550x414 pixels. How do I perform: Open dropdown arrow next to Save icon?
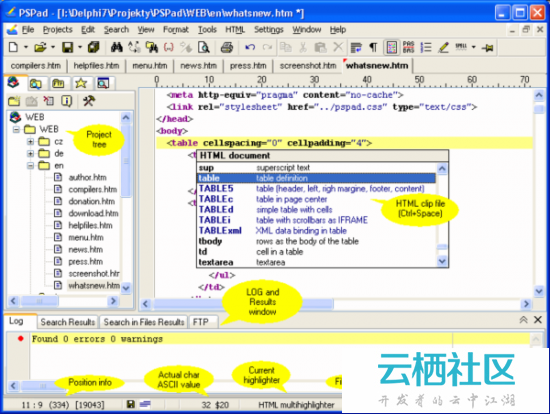[80, 47]
